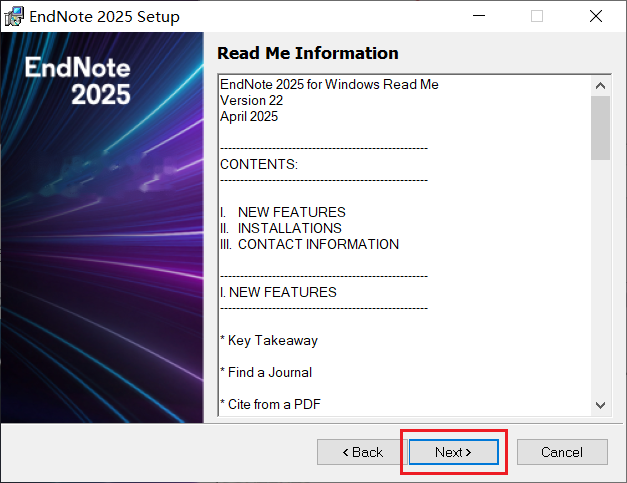Click the EndNote 2025 banner image
Screen dimensions: 627x483
(x=102, y=228)
